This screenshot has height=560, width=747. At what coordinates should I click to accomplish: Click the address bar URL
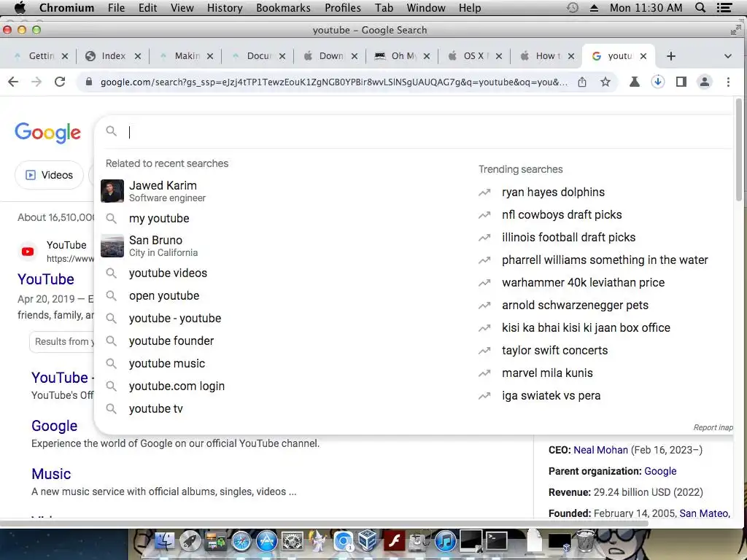click(x=333, y=82)
